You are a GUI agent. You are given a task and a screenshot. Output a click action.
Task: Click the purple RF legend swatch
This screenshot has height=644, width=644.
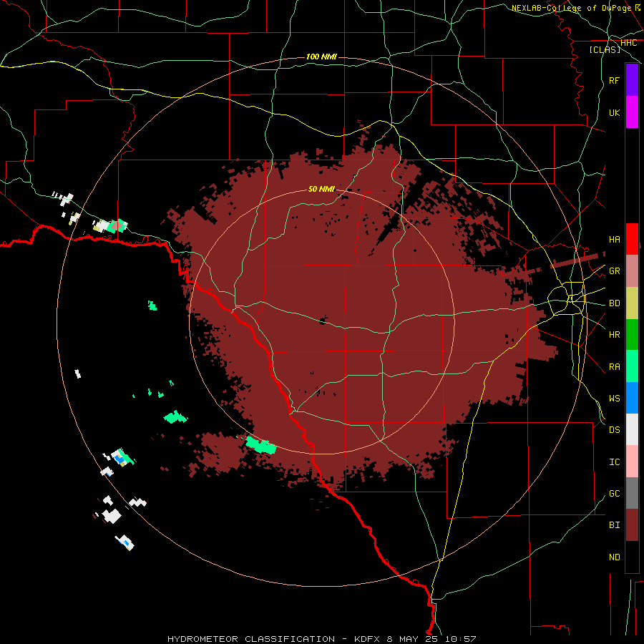pos(632,80)
